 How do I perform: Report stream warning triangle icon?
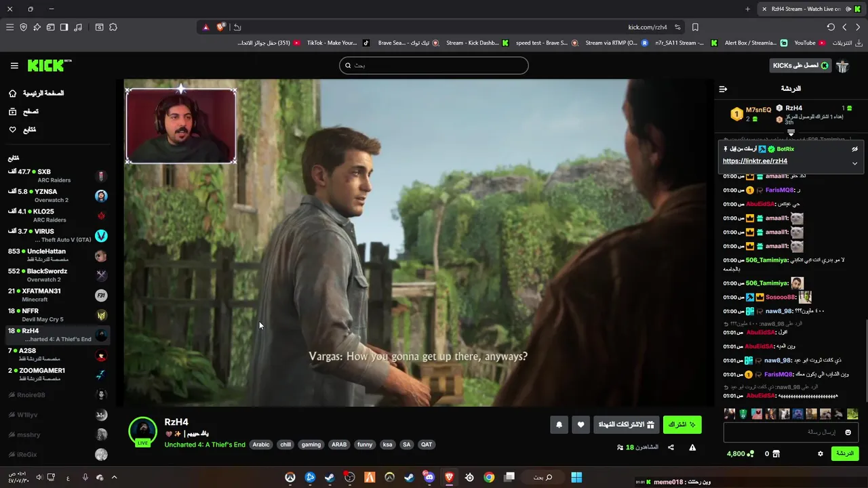coord(692,447)
